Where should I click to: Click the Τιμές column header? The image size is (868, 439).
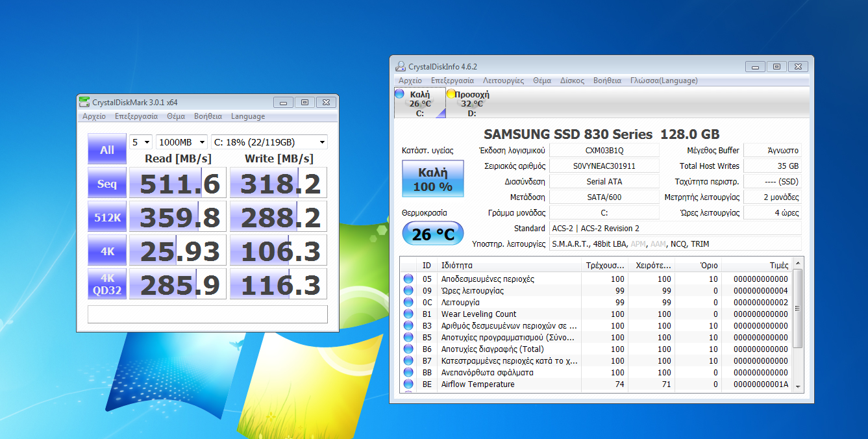coord(757,265)
